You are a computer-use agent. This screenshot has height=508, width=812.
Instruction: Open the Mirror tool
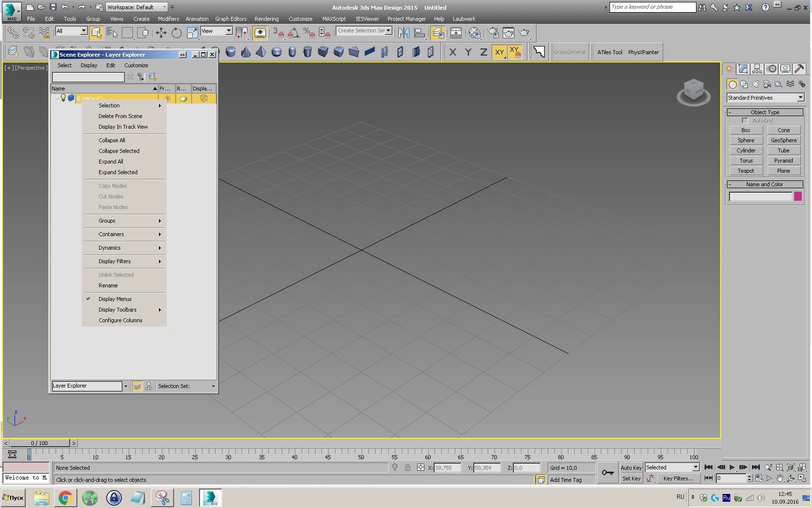tap(404, 33)
